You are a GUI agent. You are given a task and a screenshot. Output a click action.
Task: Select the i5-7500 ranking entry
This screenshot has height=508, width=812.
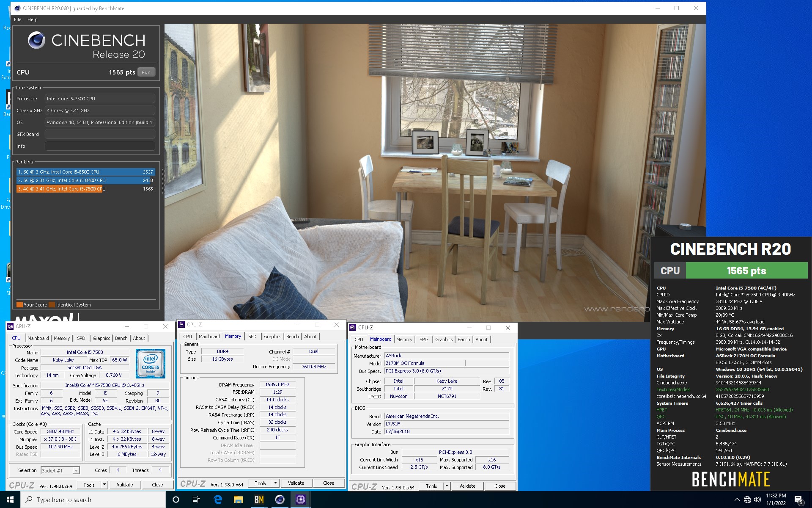click(x=85, y=189)
